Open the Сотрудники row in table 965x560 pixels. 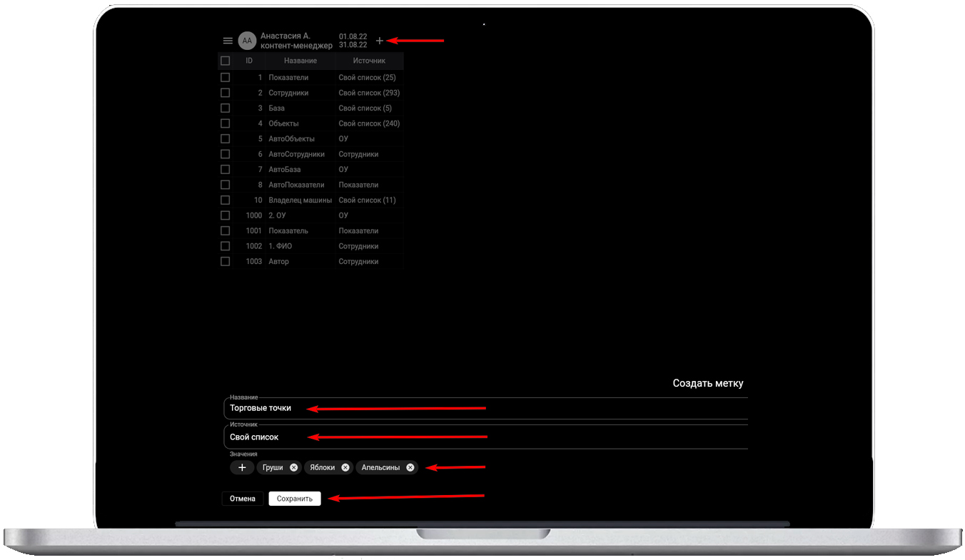288,93
